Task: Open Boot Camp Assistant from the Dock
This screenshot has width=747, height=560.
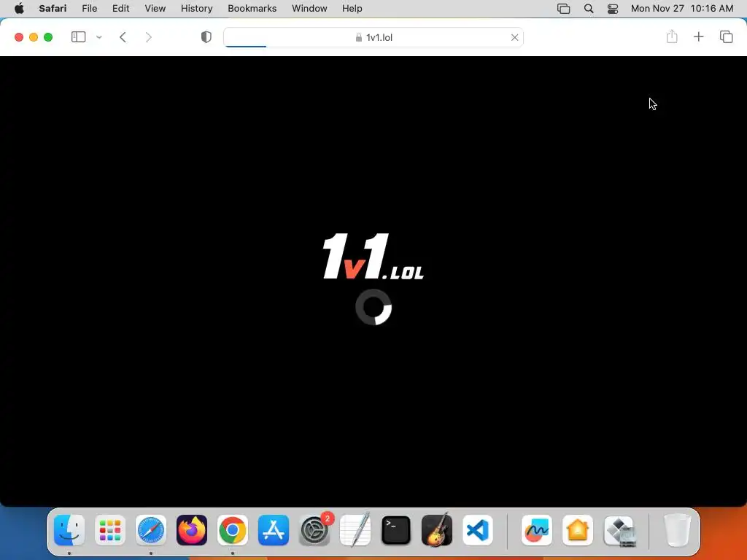Action: (619, 530)
